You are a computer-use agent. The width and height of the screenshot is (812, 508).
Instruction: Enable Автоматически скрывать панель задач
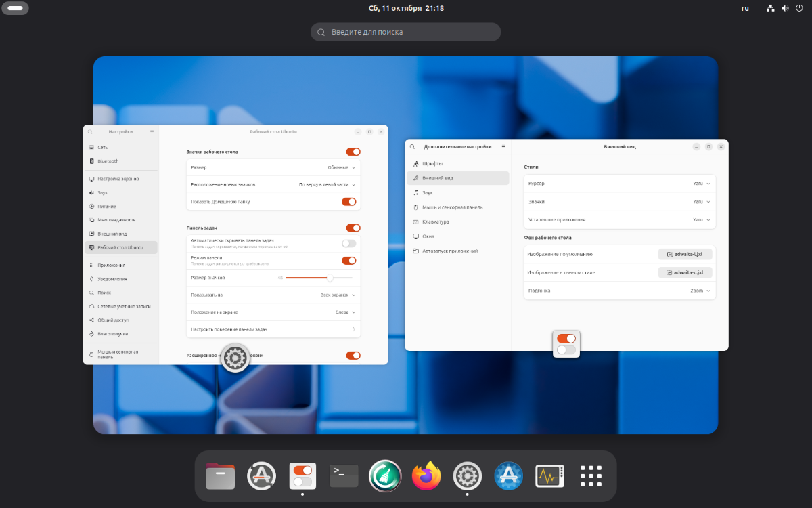click(348, 243)
